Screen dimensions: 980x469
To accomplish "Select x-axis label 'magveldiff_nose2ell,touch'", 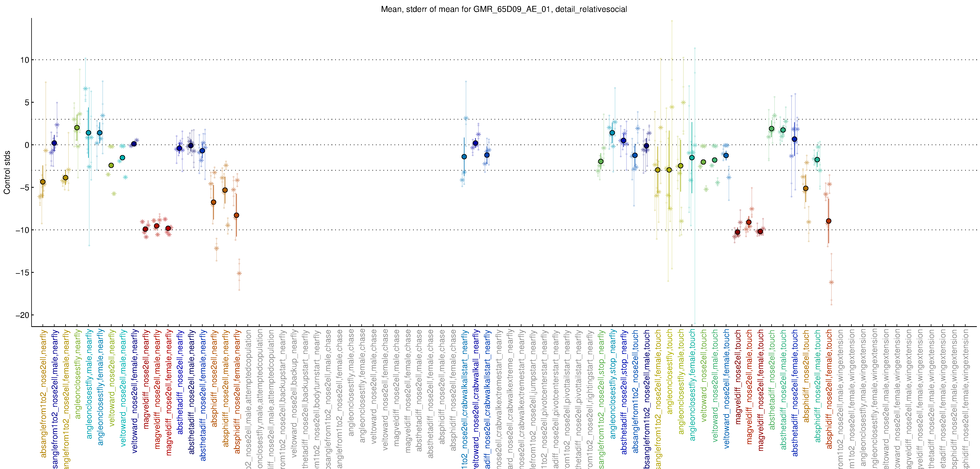I will tap(738, 377).
